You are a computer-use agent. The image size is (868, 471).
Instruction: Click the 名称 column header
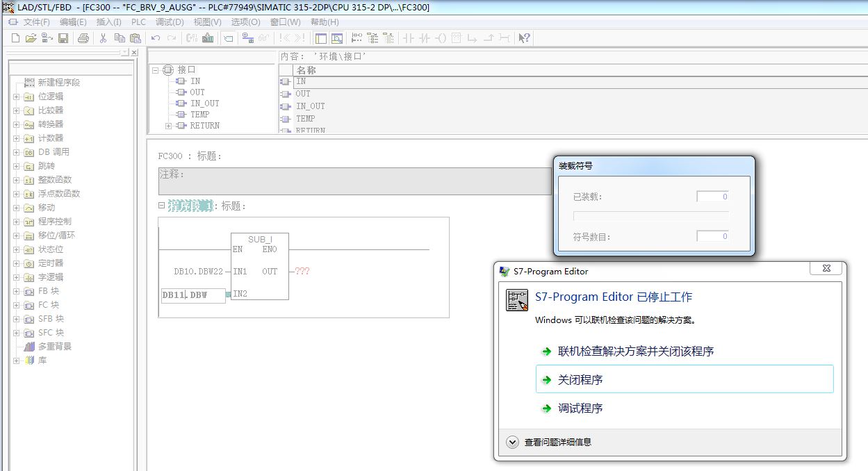306,70
